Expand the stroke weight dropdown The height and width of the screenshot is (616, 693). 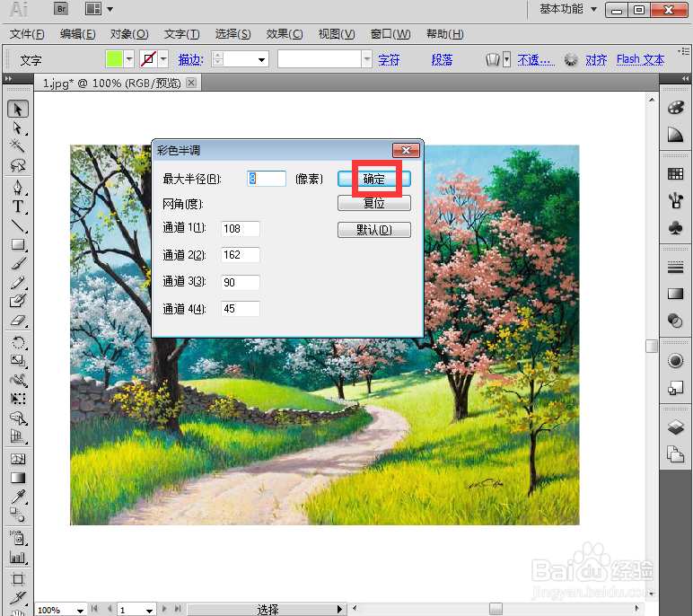(x=261, y=59)
